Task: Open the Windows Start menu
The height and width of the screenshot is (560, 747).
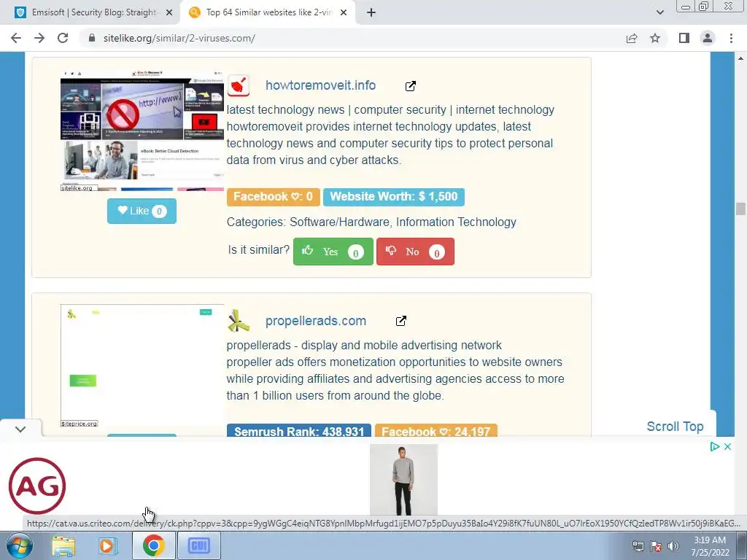Action: [19, 545]
